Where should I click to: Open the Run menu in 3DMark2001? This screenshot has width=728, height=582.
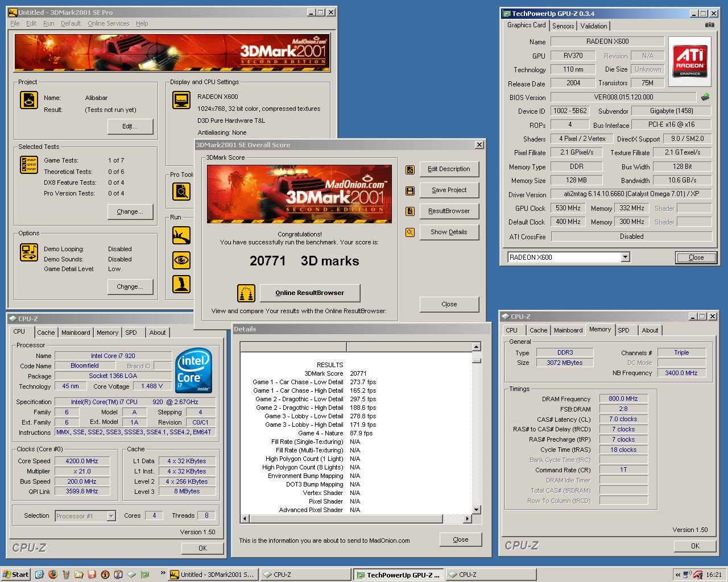[x=49, y=23]
